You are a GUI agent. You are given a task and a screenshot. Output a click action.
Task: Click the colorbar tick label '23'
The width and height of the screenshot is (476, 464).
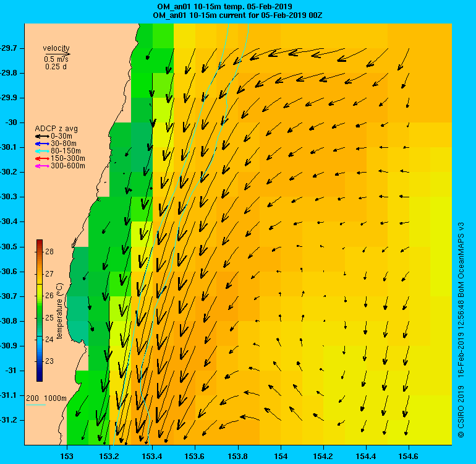tap(49, 361)
